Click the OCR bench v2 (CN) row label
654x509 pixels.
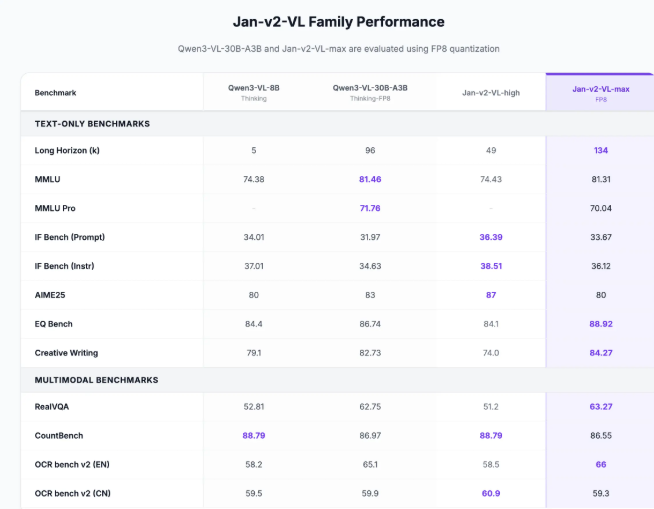(x=75, y=493)
